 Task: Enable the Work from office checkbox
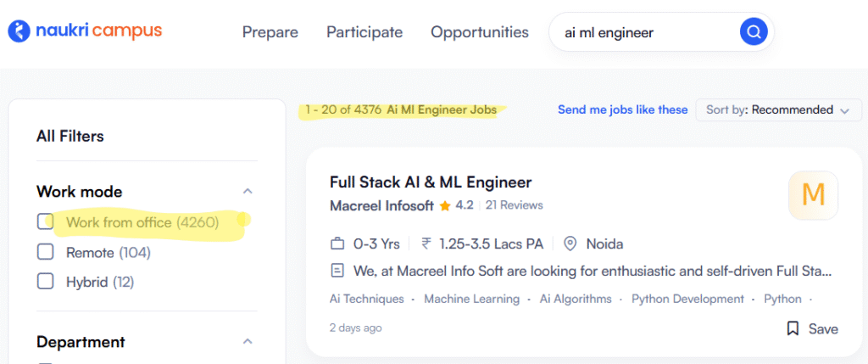coord(45,221)
